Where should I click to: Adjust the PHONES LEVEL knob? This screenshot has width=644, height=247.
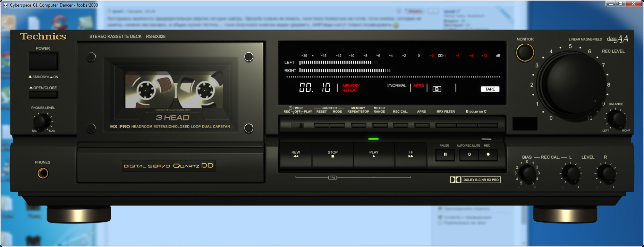click(42, 122)
